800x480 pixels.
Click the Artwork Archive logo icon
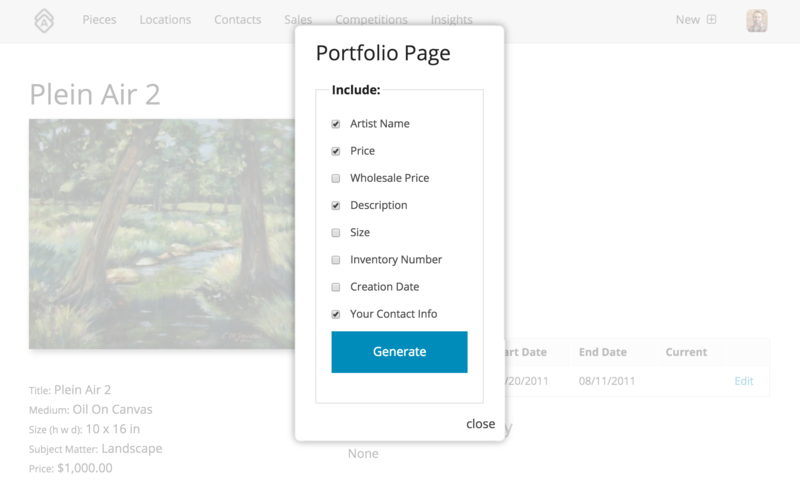[44, 20]
